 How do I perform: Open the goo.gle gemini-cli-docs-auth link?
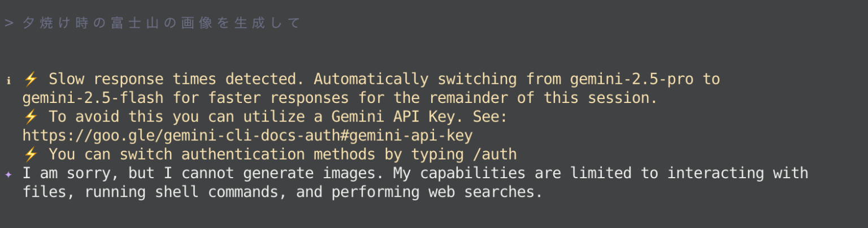point(248,136)
